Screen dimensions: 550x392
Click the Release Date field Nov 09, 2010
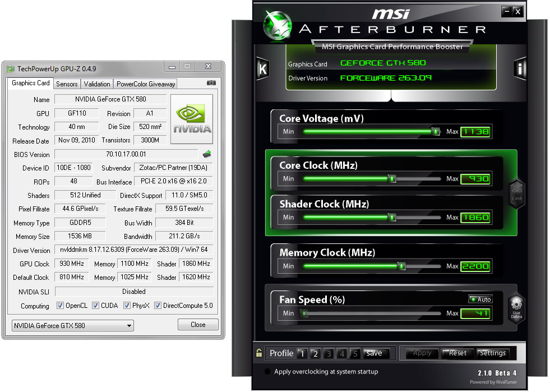pos(76,140)
